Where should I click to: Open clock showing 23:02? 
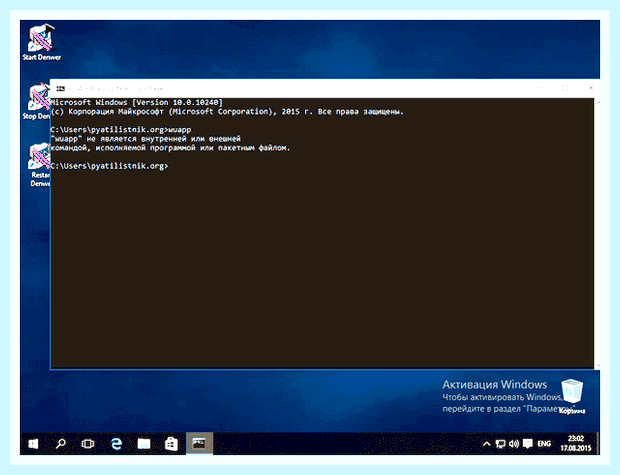[576, 443]
